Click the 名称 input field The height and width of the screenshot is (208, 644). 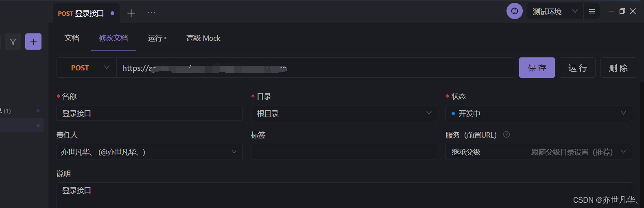pos(149,114)
